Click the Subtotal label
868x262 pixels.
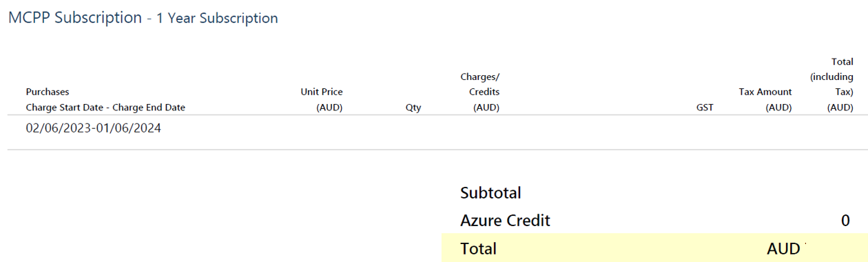pos(490,193)
